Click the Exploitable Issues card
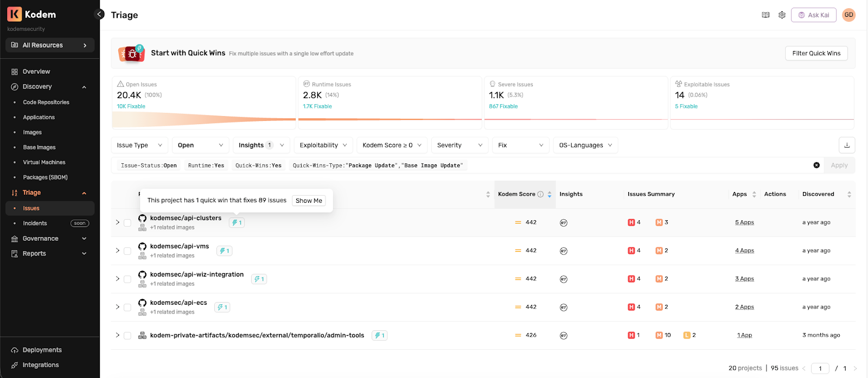Screen dimensions: 868x378 click(x=762, y=102)
